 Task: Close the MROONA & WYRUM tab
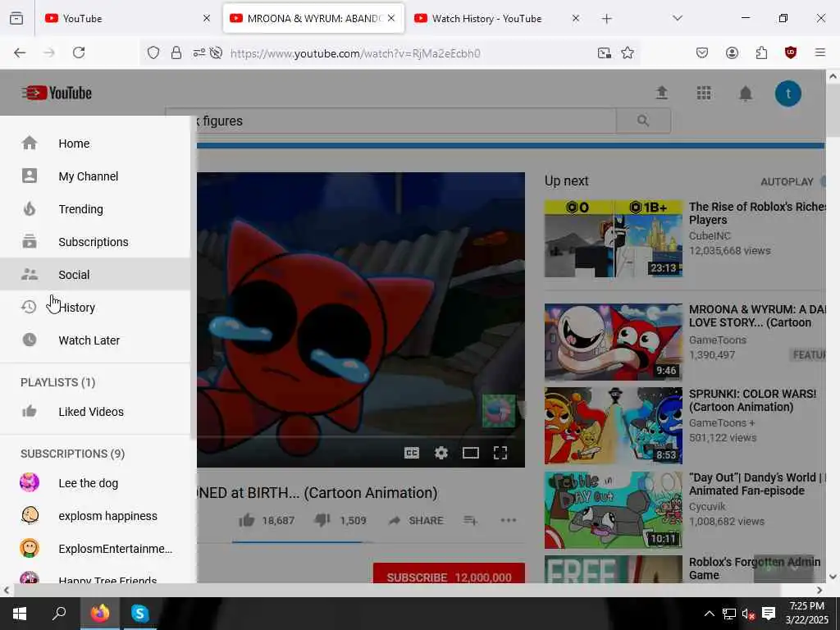(391, 18)
